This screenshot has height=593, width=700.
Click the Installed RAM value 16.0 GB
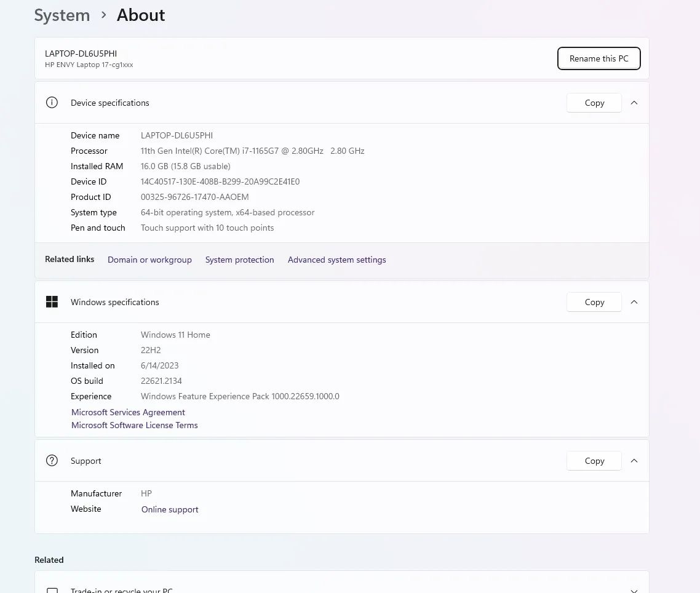(x=185, y=166)
